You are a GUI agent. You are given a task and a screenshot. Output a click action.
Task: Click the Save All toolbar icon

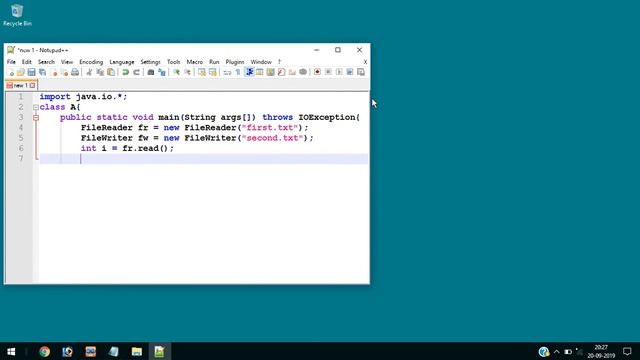(x=42, y=72)
